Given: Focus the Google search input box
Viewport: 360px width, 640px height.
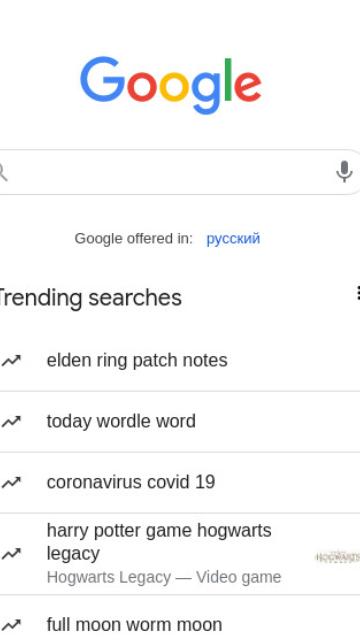Looking at the screenshot, I should [x=171, y=172].
